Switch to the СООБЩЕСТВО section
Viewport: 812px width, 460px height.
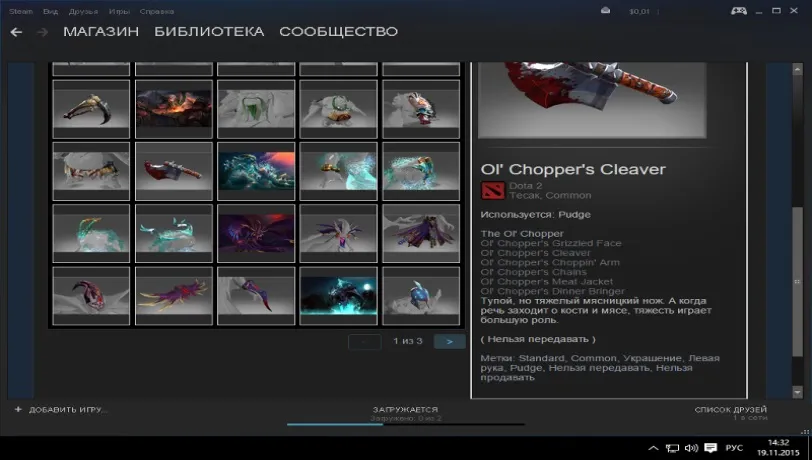pyautogui.click(x=339, y=32)
